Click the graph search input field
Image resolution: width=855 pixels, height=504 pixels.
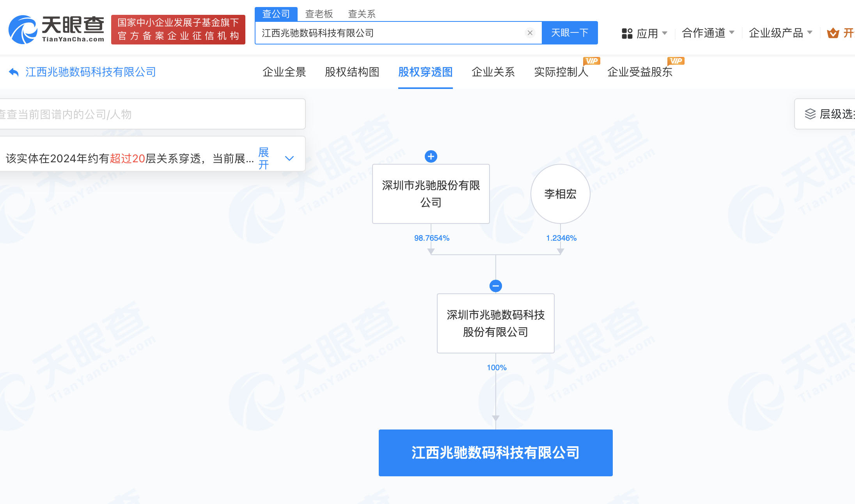pos(152,114)
